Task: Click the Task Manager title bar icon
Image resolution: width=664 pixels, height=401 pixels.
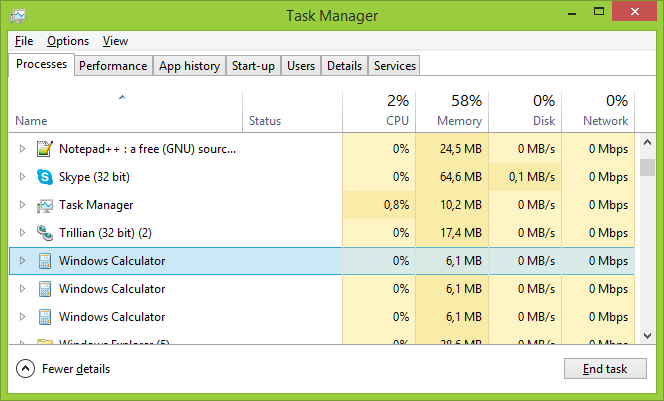Action: [19, 16]
